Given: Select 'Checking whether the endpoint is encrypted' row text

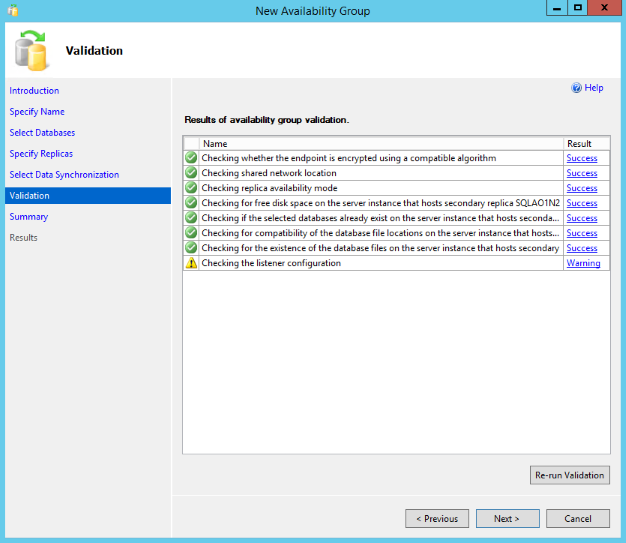Looking at the screenshot, I should click(349, 158).
